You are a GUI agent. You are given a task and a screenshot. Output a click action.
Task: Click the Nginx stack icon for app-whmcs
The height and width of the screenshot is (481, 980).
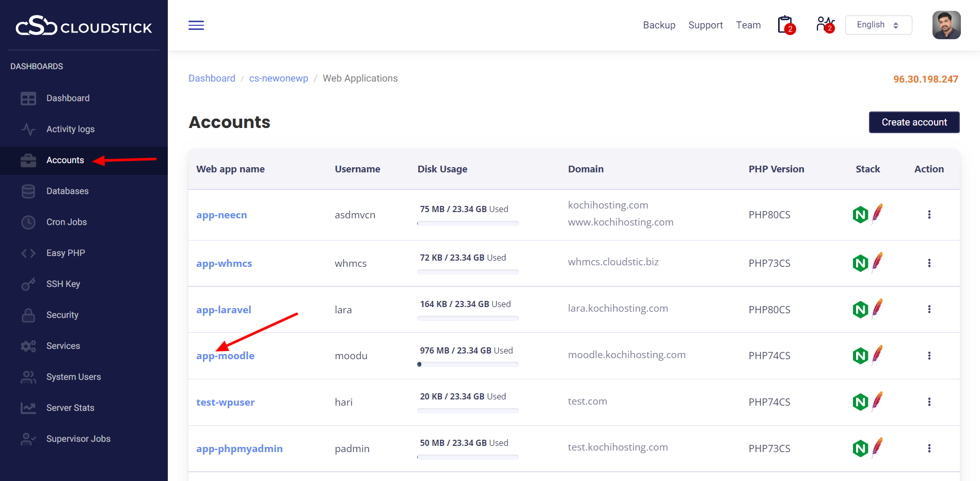coord(860,263)
